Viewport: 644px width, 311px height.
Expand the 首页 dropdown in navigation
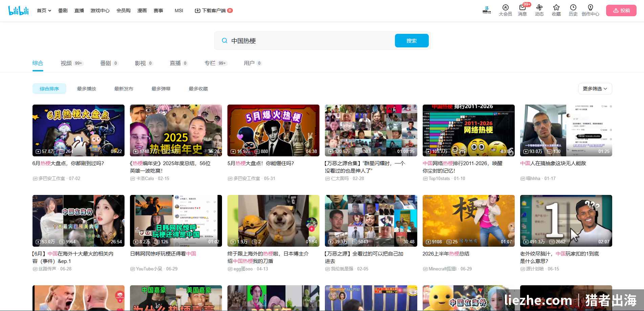[x=44, y=10]
